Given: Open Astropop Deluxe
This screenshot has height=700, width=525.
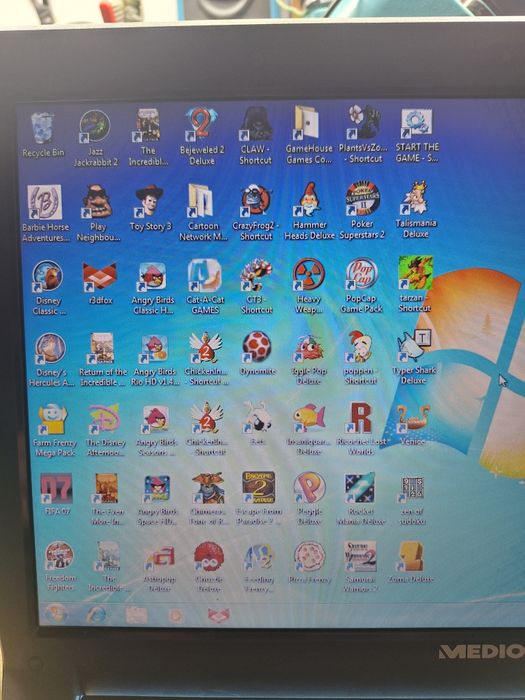Looking at the screenshot, I should pos(160,558).
